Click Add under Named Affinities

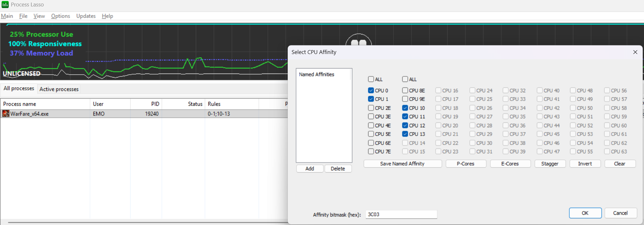[310, 168]
